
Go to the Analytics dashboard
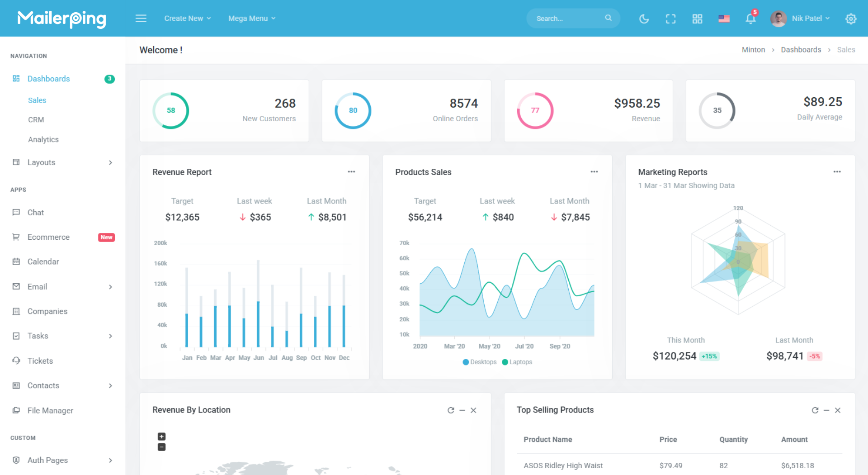click(x=43, y=139)
